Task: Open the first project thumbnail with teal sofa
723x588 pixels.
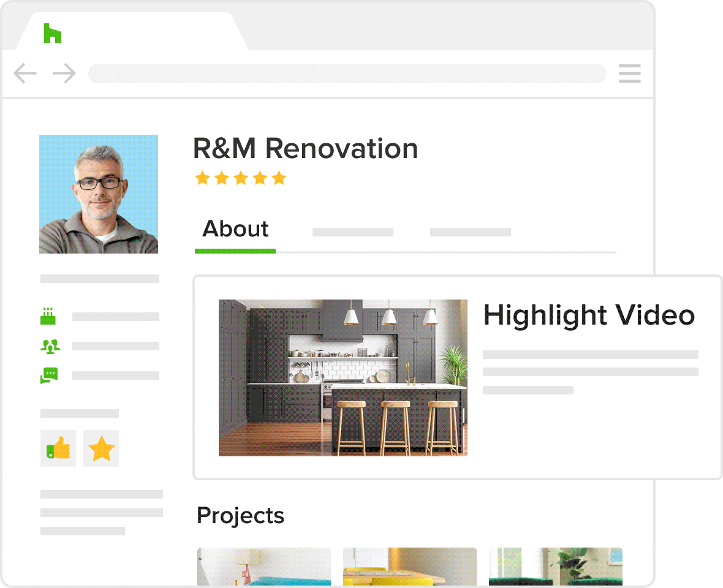Action: (x=263, y=567)
